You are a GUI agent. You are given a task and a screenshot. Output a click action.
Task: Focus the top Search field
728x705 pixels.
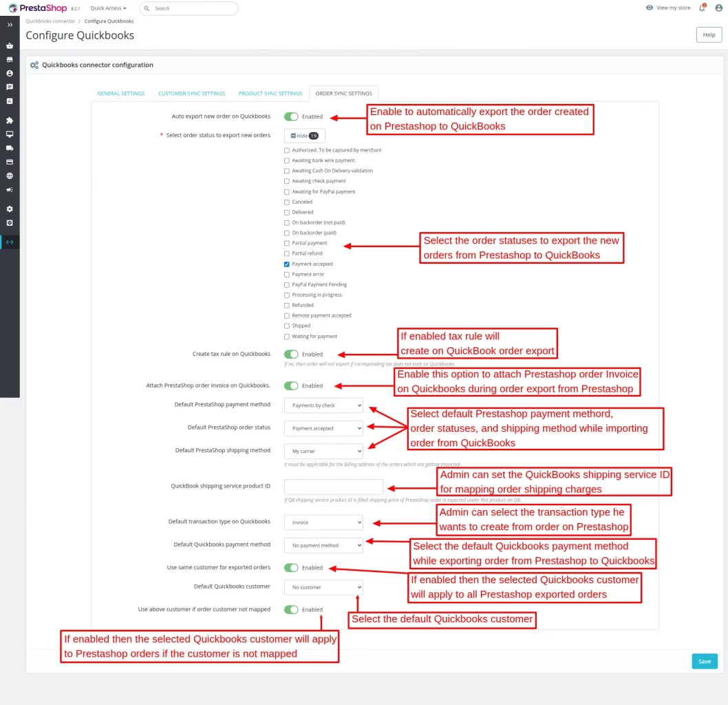coord(189,8)
